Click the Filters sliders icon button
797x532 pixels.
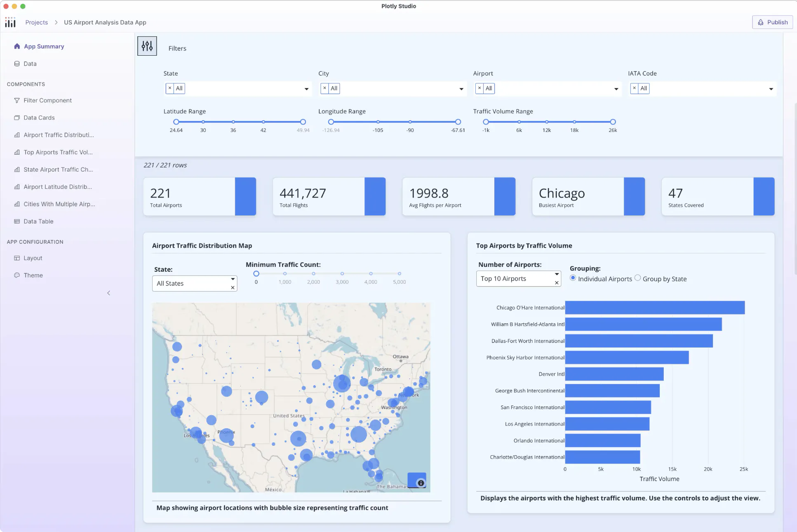click(x=147, y=46)
